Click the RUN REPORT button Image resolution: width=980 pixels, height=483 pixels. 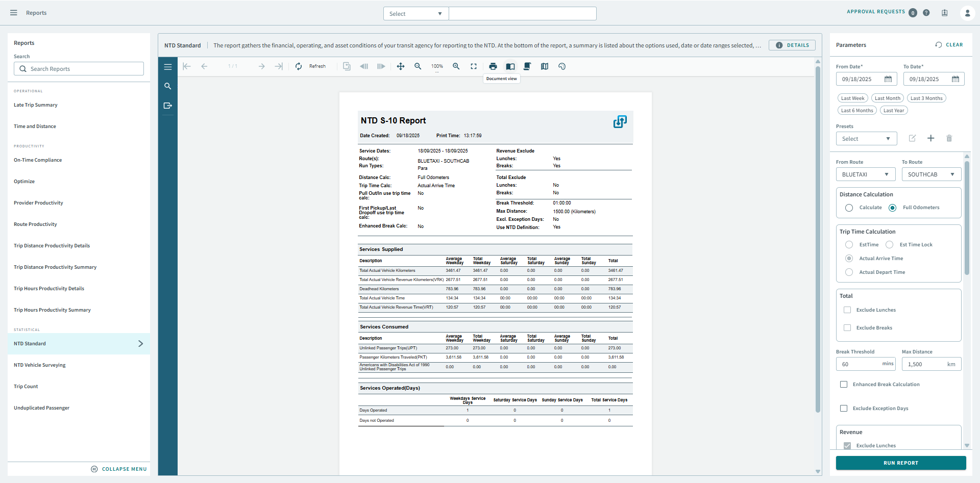(x=900, y=463)
